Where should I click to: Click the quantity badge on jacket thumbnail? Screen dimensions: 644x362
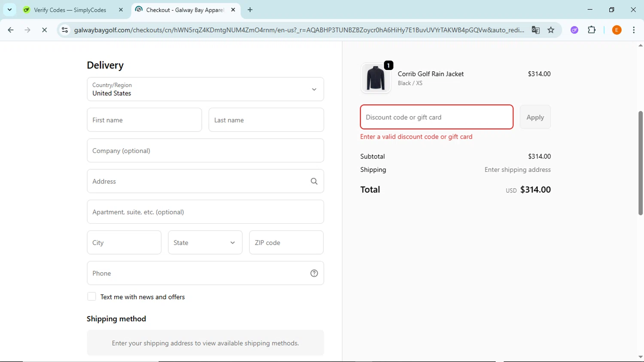389,65
